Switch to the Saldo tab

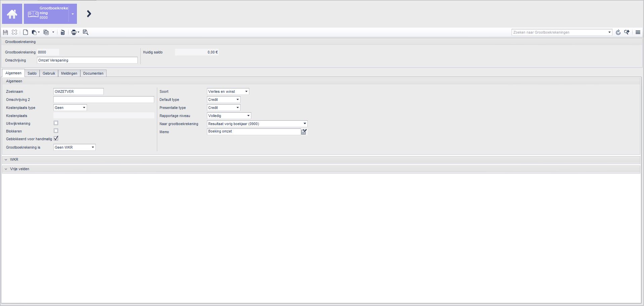[x=32, y=73]
